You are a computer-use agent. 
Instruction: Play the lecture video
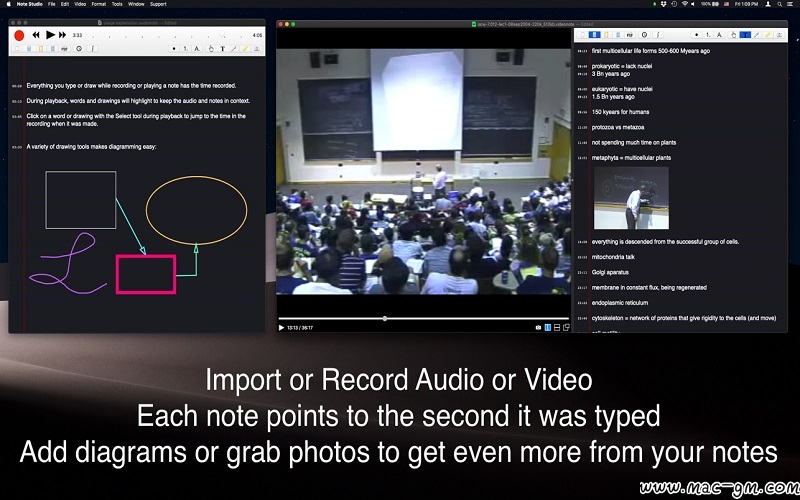[281, 328]
